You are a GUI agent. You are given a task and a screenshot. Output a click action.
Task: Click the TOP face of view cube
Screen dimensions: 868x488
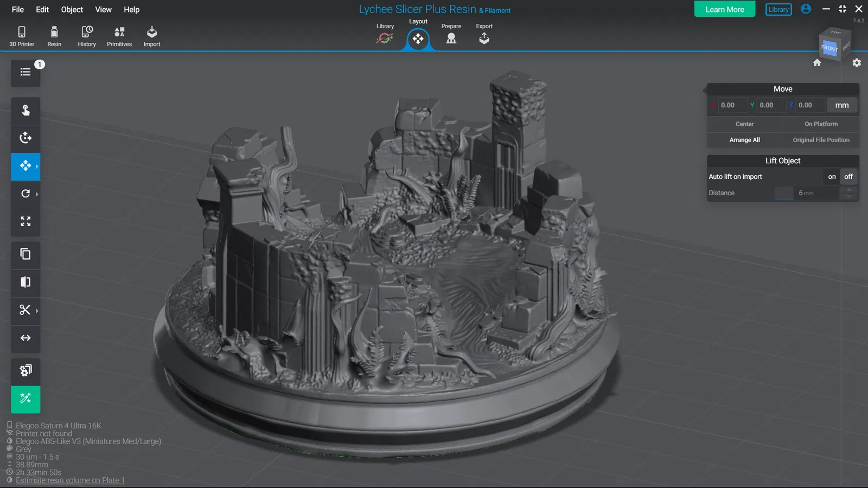835,33
